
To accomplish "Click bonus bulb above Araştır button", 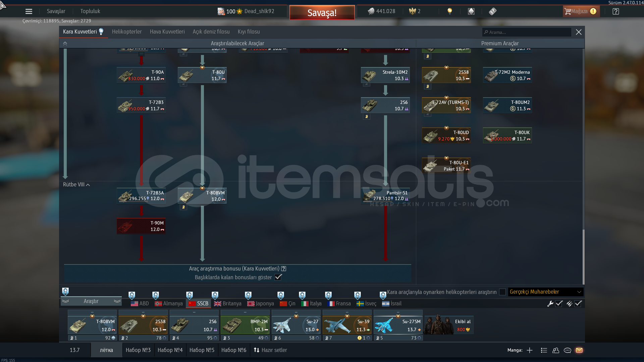I will [65, 291].
